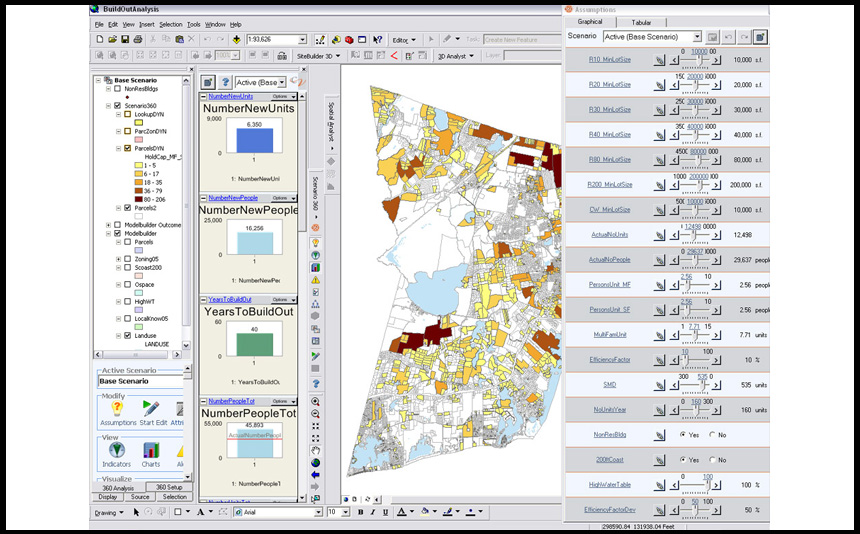
Task: Click the Full Extent globe icon
Action: point(315,463)
